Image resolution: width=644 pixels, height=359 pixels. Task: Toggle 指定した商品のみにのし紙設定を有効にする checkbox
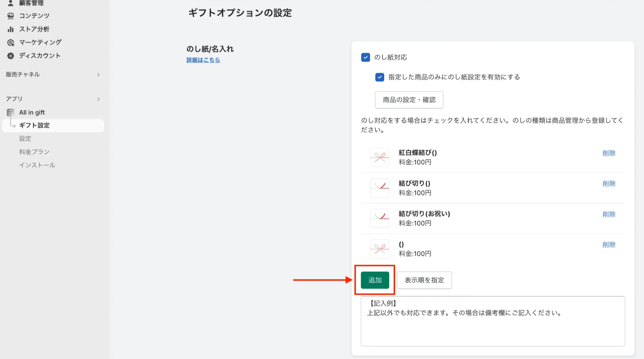pyautogui.click(x=380, y=77)
